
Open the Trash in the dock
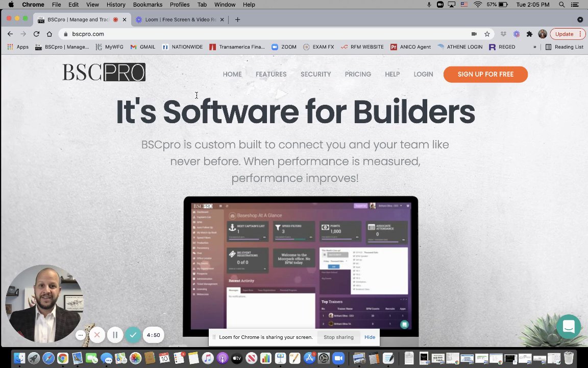pos(569,358)
